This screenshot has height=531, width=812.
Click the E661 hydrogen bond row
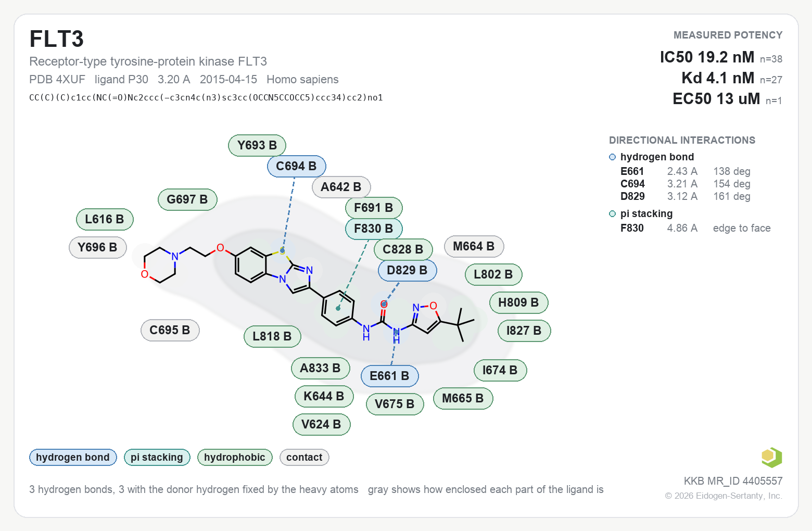[686, 171]
